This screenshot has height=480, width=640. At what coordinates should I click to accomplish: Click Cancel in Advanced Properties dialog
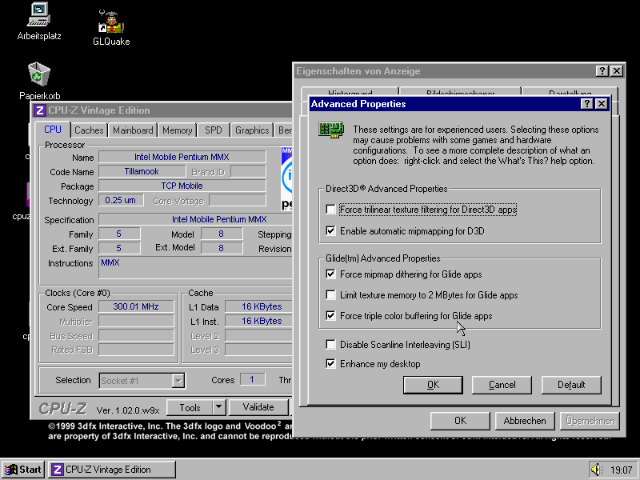tap(502, 385)
